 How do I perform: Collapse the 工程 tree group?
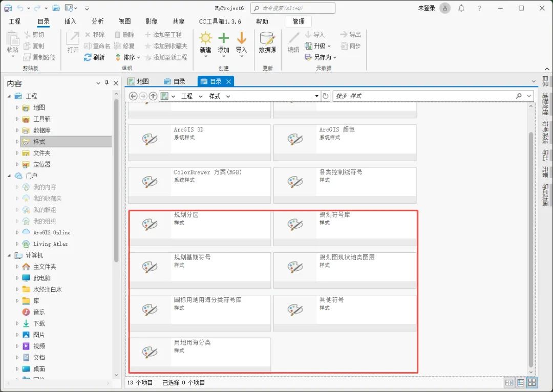[x=10, y=96]
